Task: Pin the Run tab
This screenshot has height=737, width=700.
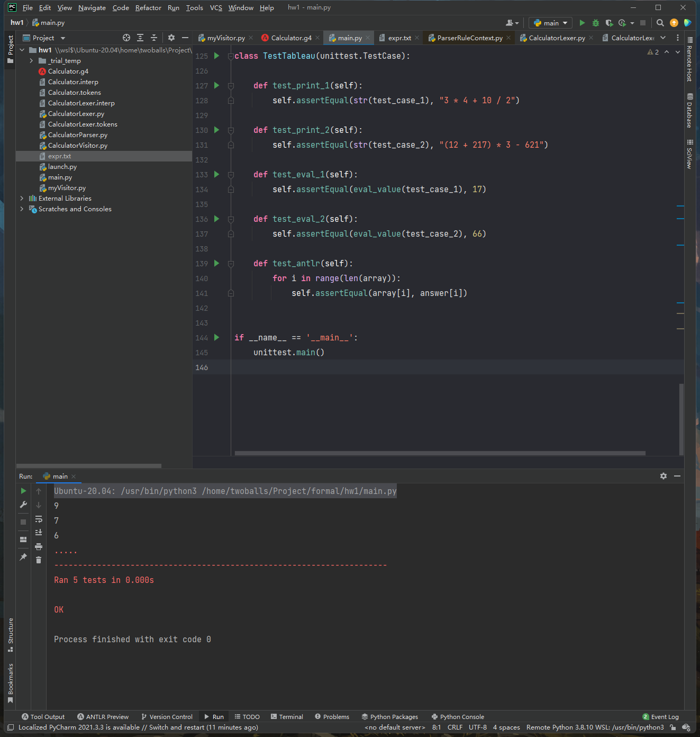Action: (23, 557)
